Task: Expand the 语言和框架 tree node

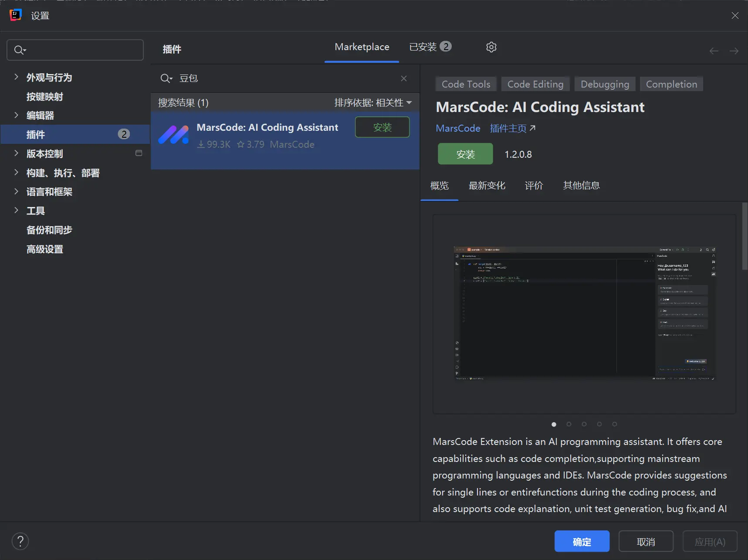Action: pos(16,191)
